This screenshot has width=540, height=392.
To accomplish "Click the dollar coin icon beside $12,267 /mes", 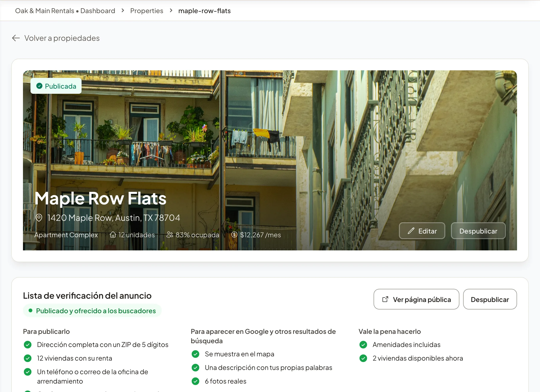I will tap(234, 235).
